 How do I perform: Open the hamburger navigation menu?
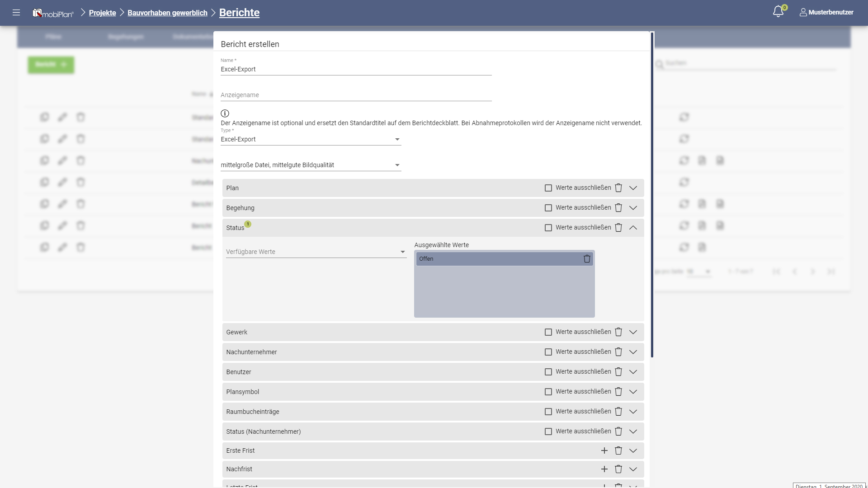[16, 13]
